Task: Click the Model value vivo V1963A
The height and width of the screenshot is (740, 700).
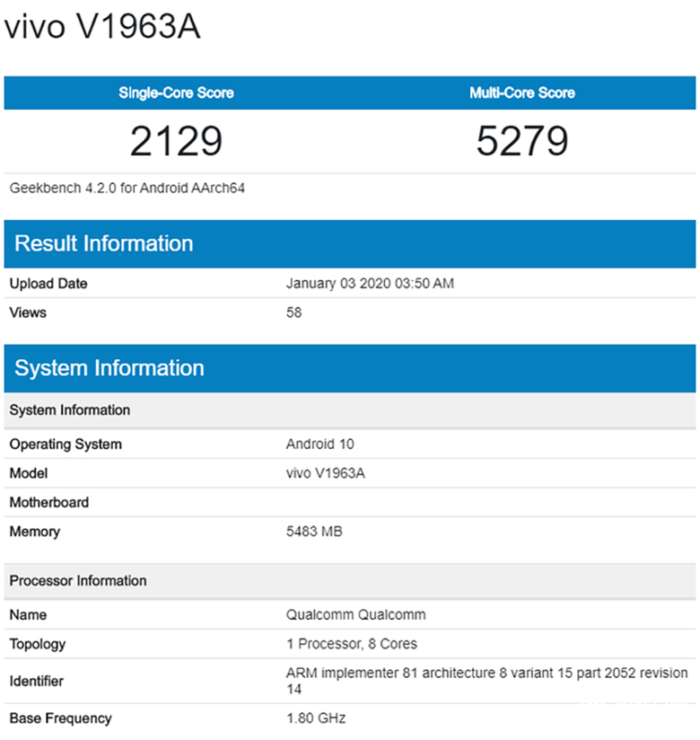Action: pyautogui.click(x=325, y=473)
